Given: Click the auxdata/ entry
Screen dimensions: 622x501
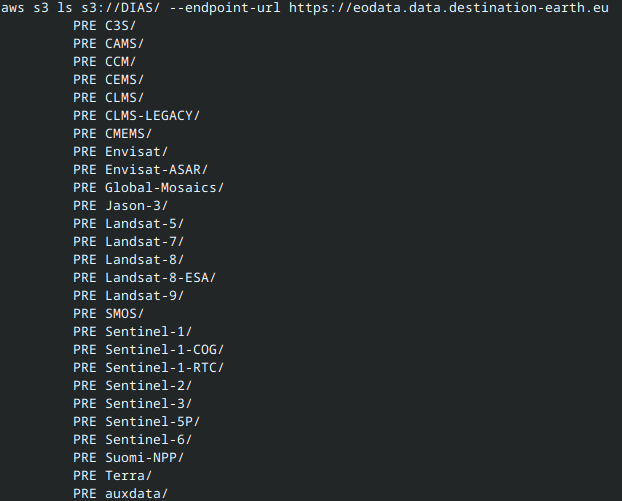Looking at the screenshot, I should tap(136, 494).
